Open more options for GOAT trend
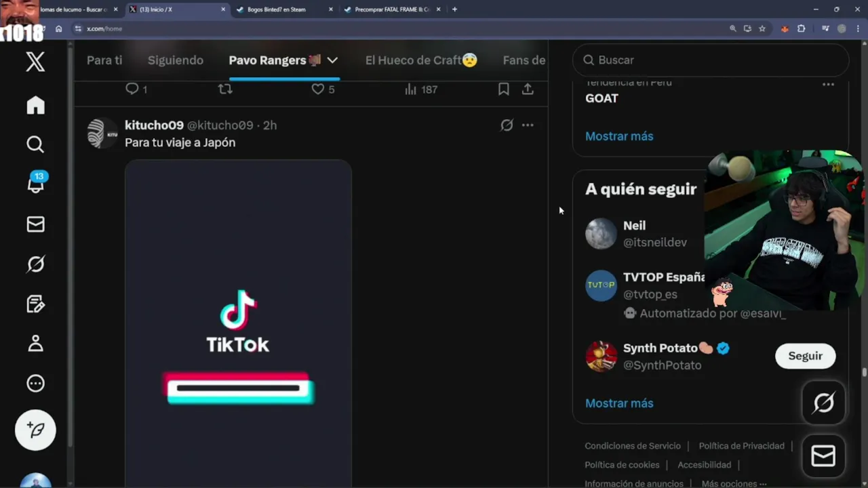868x488 pixels. click(828, 85)
